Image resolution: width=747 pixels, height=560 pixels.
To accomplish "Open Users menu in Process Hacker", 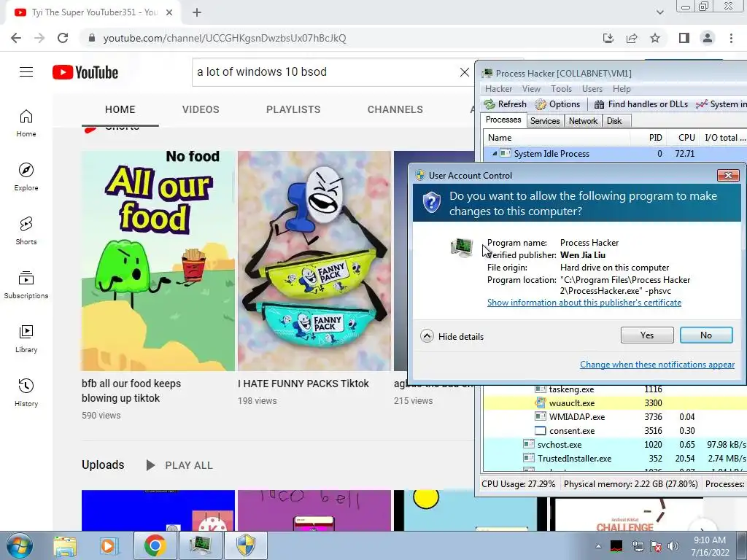I will pyautogui.click(x=592, y=89).
